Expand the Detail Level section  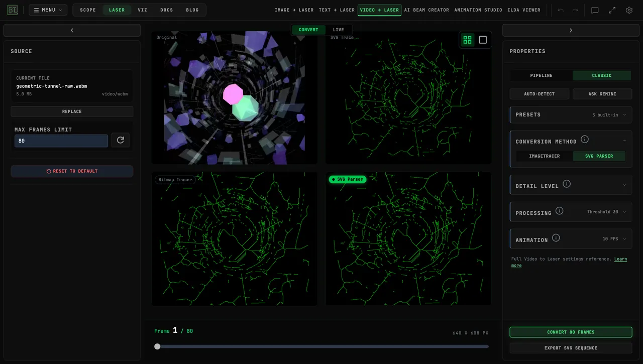point(571,185)
